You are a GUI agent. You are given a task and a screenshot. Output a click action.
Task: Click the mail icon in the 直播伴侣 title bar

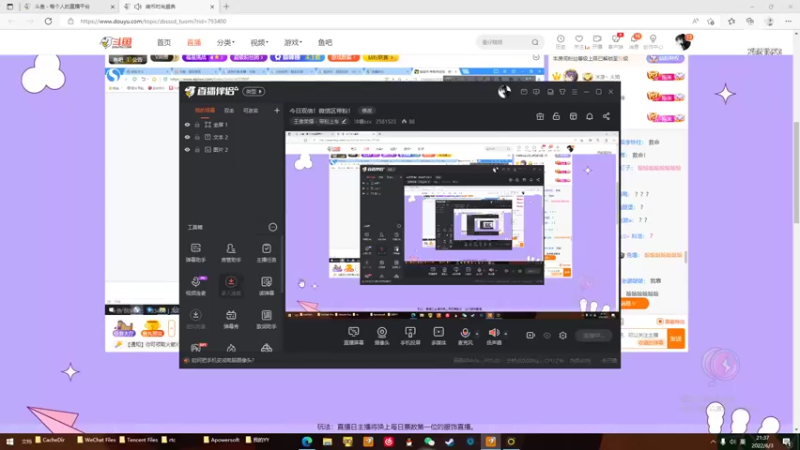[x=524, y=92]
